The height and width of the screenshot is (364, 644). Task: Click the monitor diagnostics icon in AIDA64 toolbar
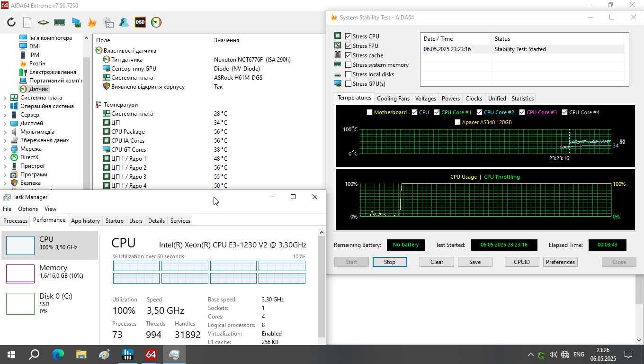click(x=76, y=22)
